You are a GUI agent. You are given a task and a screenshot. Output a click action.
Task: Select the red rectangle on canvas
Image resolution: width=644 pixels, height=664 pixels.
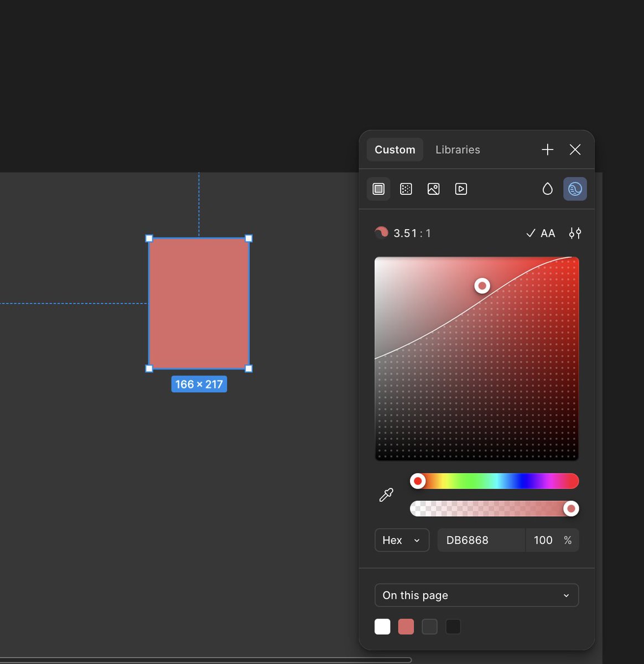(x=199, y=303)
